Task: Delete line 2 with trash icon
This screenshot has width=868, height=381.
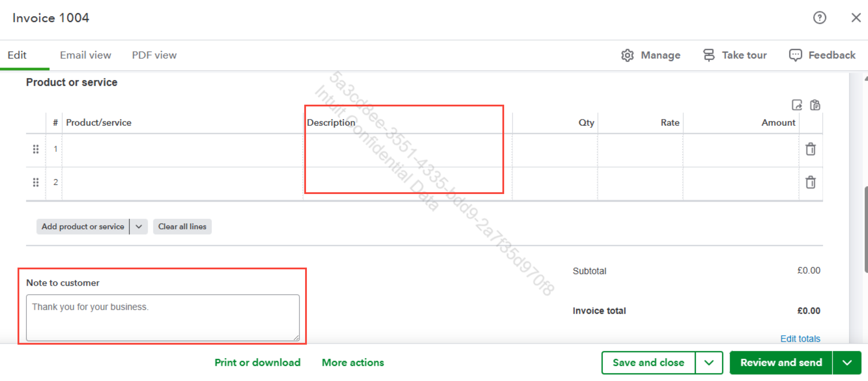Action: (810, 182)
